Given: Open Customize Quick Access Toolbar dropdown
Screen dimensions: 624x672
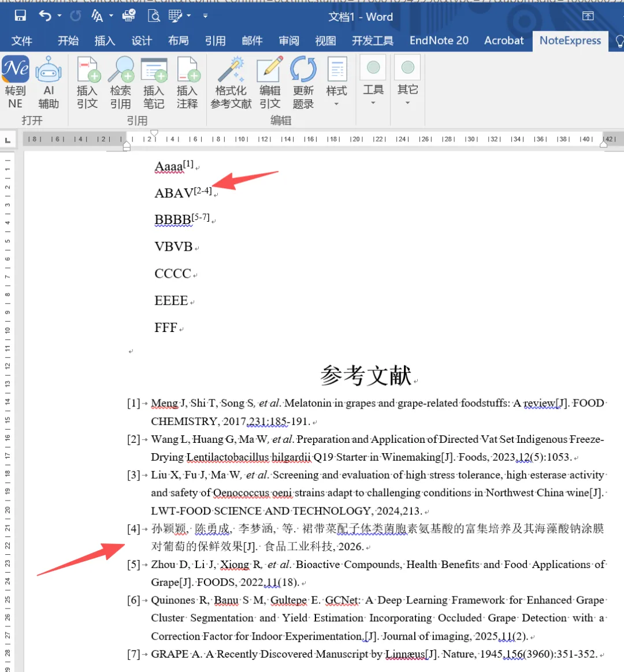Looking at the screenshot, I should (206, 16).
